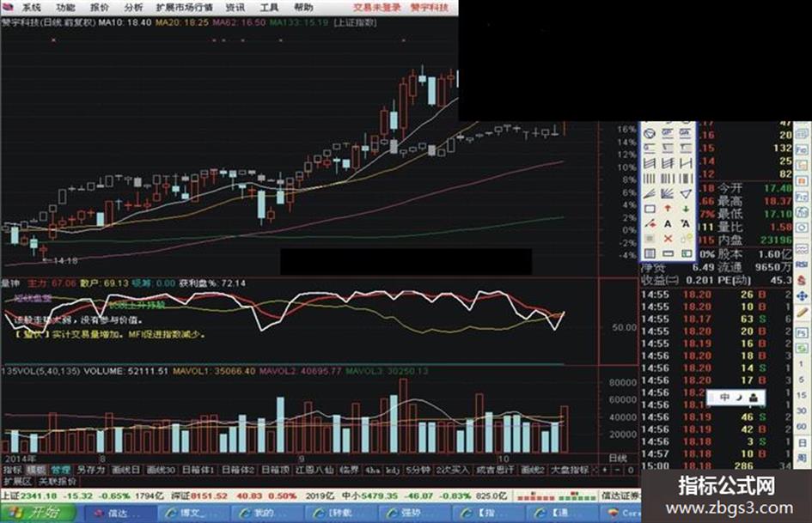Select the second text annotation tool
The width and height of the screenshot is (812, 523).
[686, 223]
